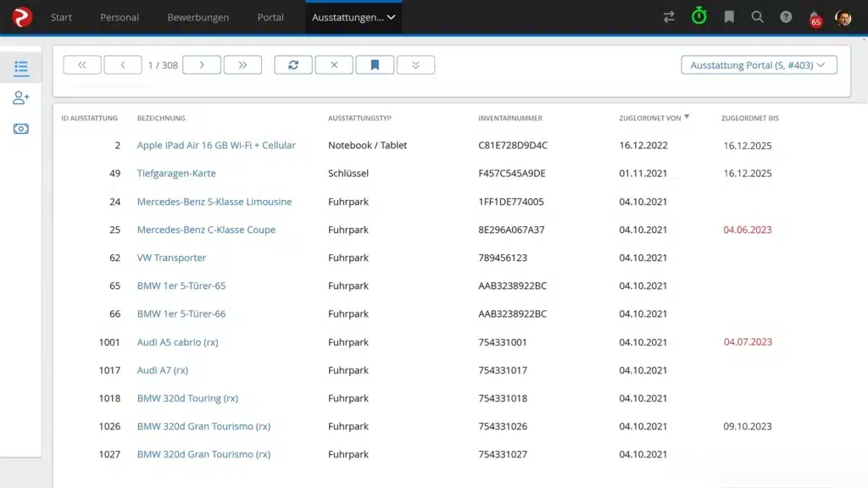Screen dimensions: 868x488
Task: Click the red date 04.06.2023
Action: 748,230
